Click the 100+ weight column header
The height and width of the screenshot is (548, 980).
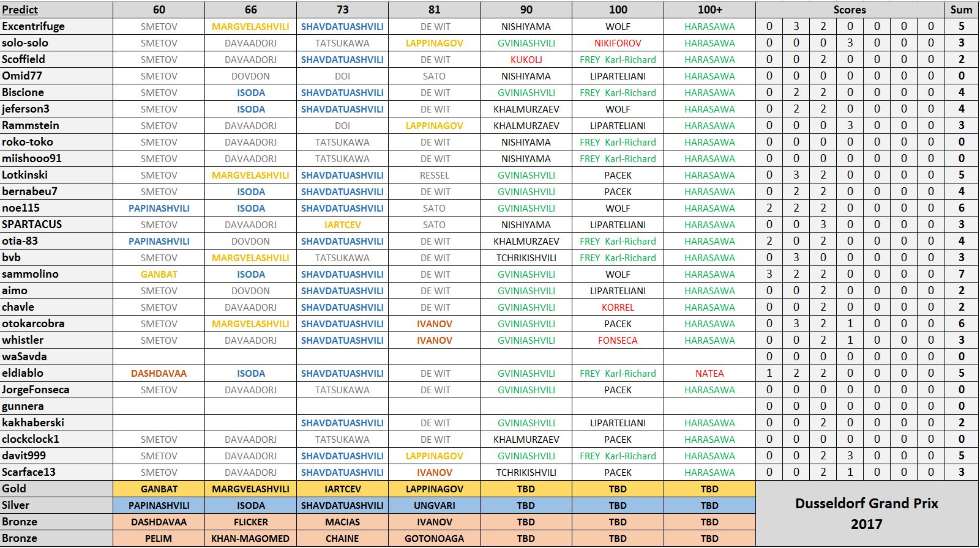click(710, 9)
